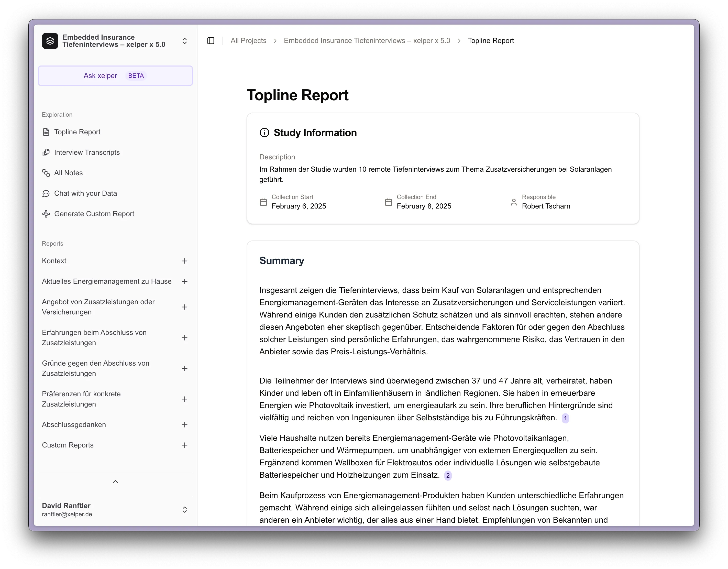Screen dimensions: 728x569
Task: Click the Ask xelper BETA button
Action: (x=115, y=76)
